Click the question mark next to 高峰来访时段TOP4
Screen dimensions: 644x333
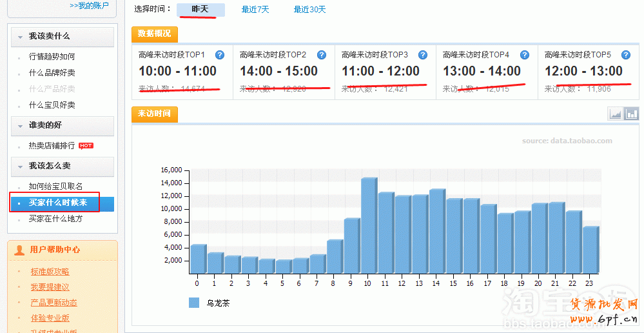tap(525, 55)
